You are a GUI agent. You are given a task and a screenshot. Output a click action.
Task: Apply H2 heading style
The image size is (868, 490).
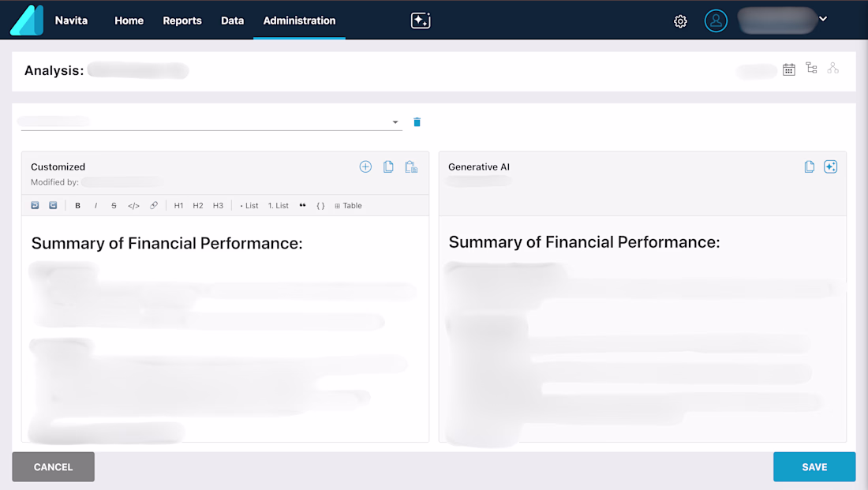coord(197,205)
